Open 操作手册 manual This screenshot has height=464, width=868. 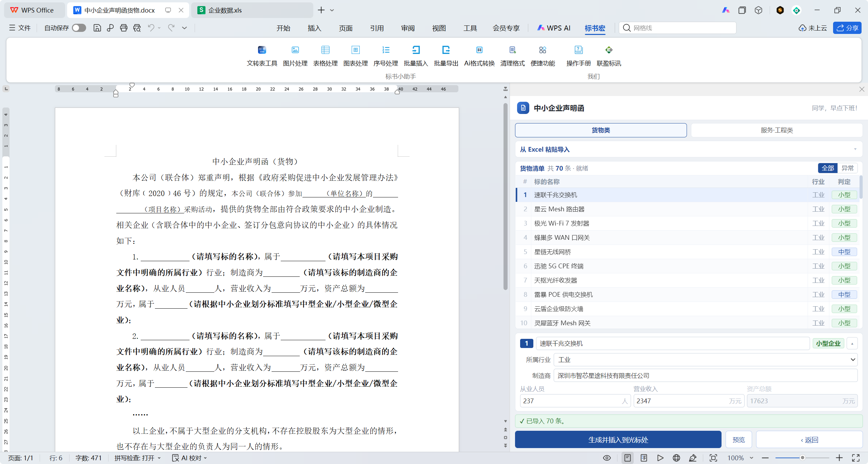pos(578,56)
